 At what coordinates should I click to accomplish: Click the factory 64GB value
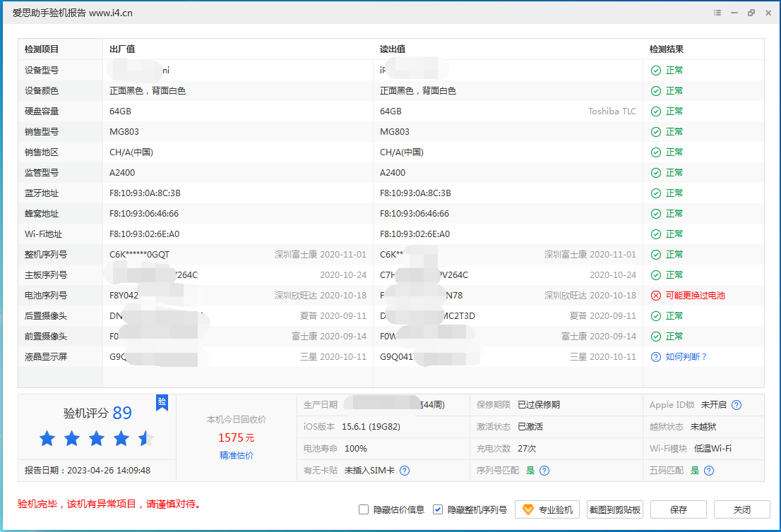121,111
